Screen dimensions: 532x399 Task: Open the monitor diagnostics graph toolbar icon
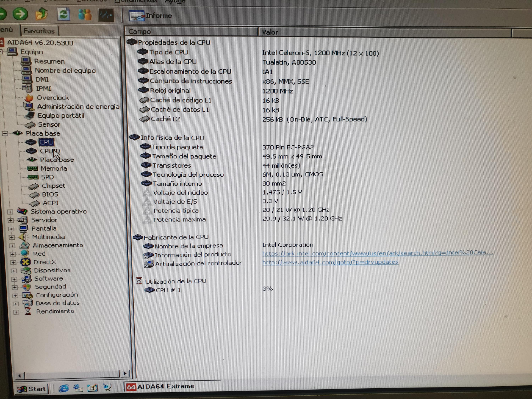(106, 15)
